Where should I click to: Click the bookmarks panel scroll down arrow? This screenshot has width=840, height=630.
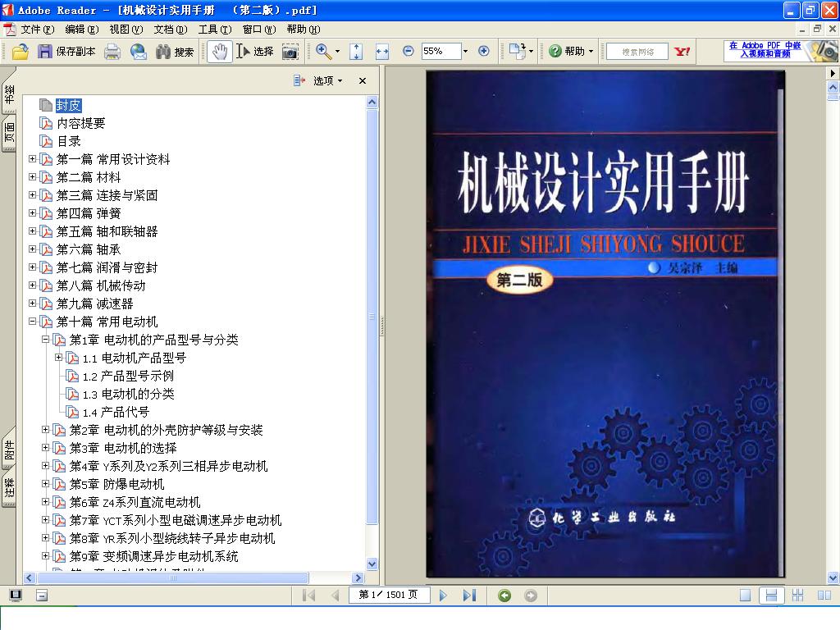point(372,564)
